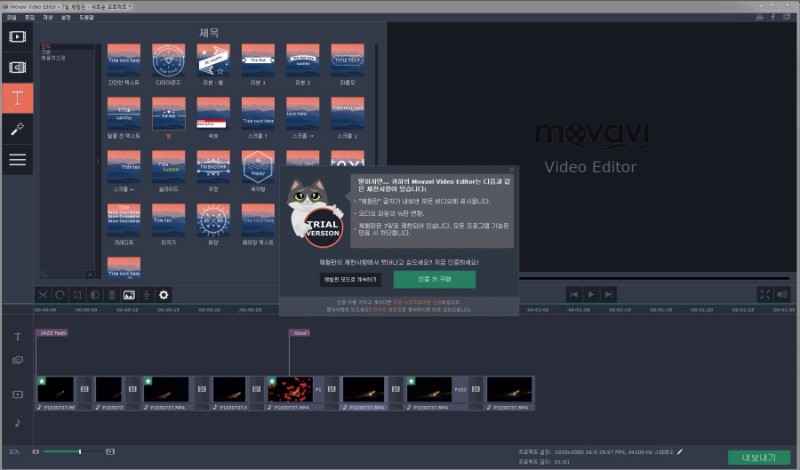Clear the title search with X
800x470 pixels.
(90, 275)
